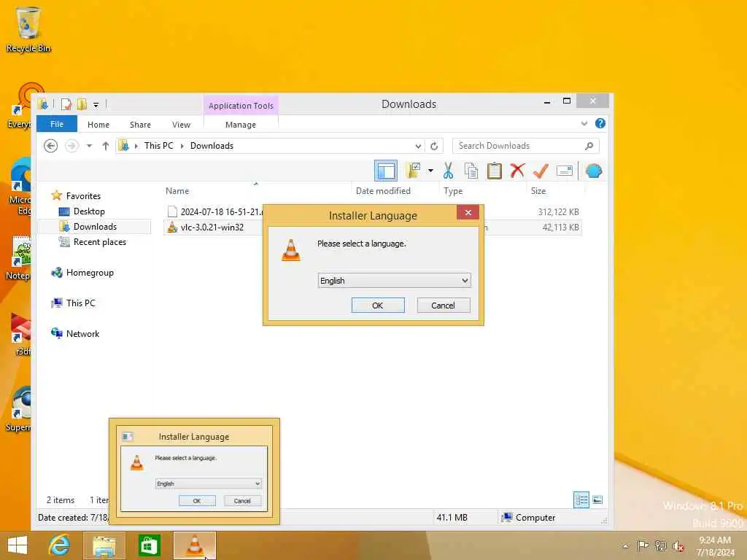747x560 pixels.
Task: Expand the ribbon with the chevron
Action: 584,124
